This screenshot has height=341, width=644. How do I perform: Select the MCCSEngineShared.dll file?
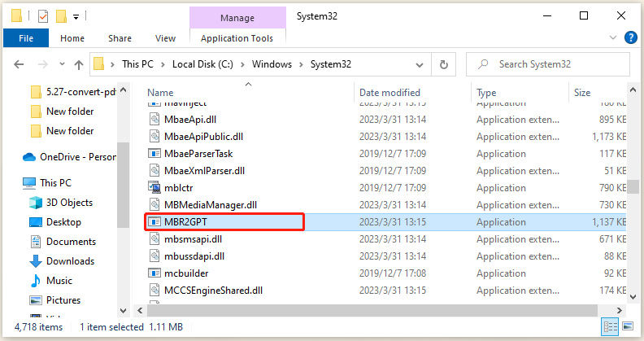[x=213, y=291]
